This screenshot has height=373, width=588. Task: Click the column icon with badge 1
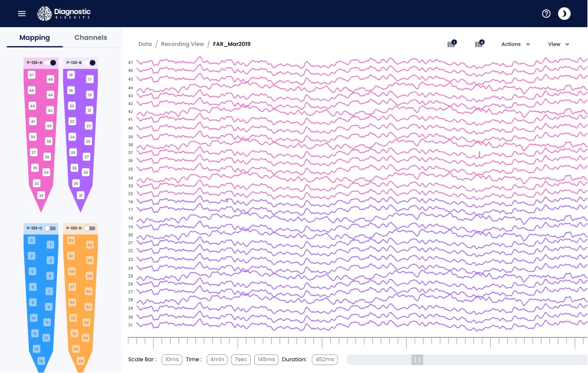click(x=451, y=44)
